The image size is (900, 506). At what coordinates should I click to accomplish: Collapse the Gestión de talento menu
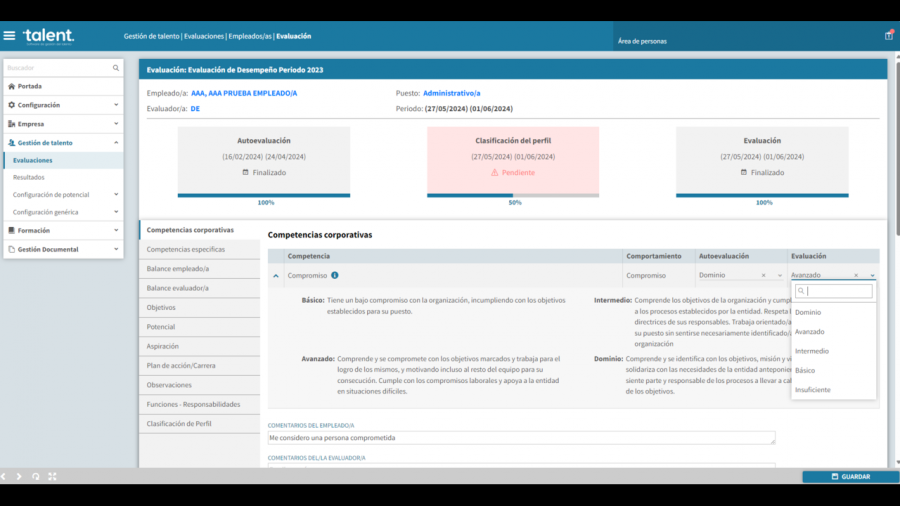(x=63, y=143)
